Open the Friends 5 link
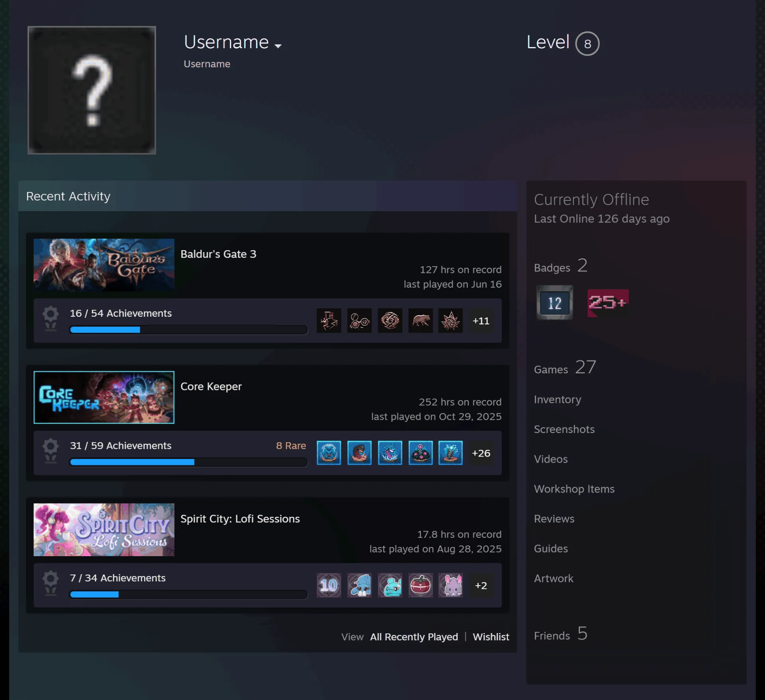The image size is (765, 700). coord(561,633)
